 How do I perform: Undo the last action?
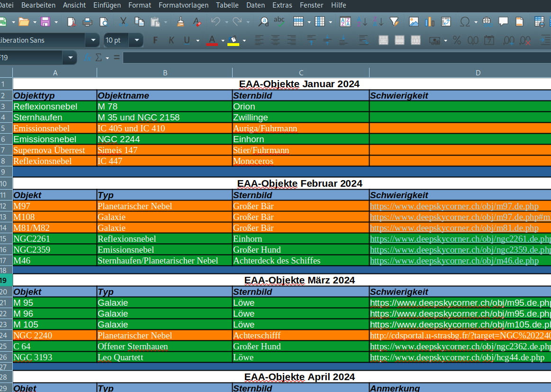click(216, 22)
